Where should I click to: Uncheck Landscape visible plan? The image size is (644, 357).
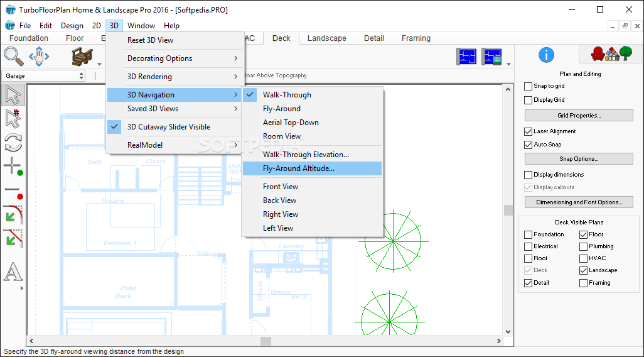click(583, 271)
